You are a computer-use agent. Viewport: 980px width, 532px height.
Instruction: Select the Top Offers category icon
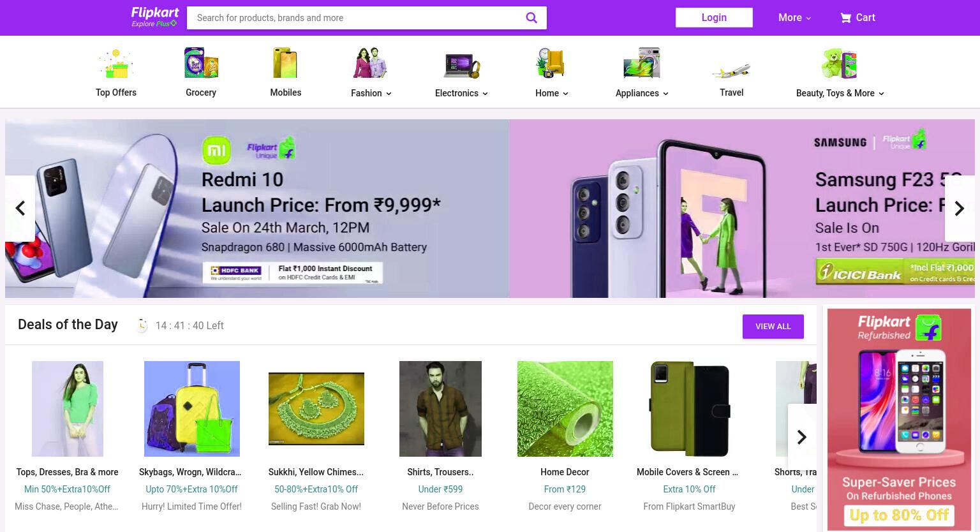tap(115, 64)
